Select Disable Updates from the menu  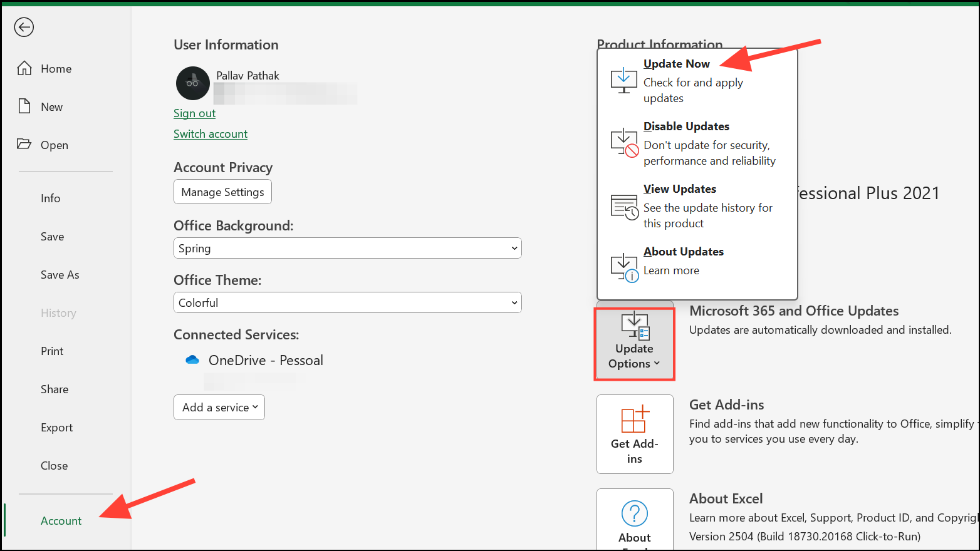[686, 126]
